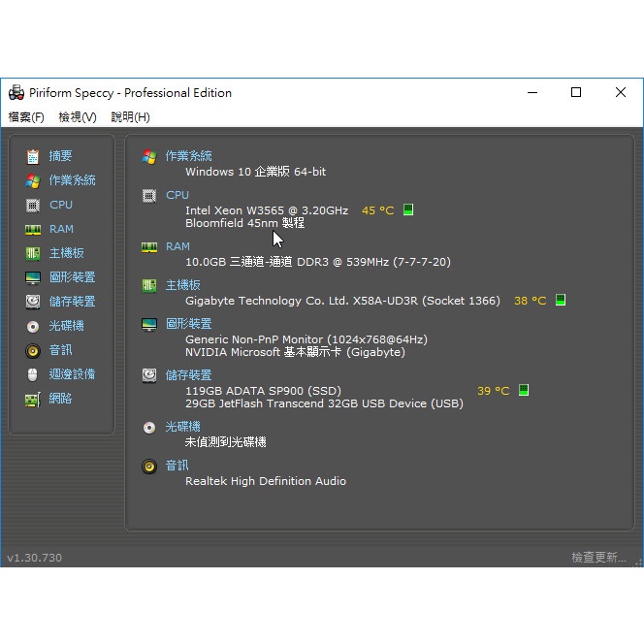Click the 主機板 heading in main panel
The image size is (644, 644).
[182, 285]
